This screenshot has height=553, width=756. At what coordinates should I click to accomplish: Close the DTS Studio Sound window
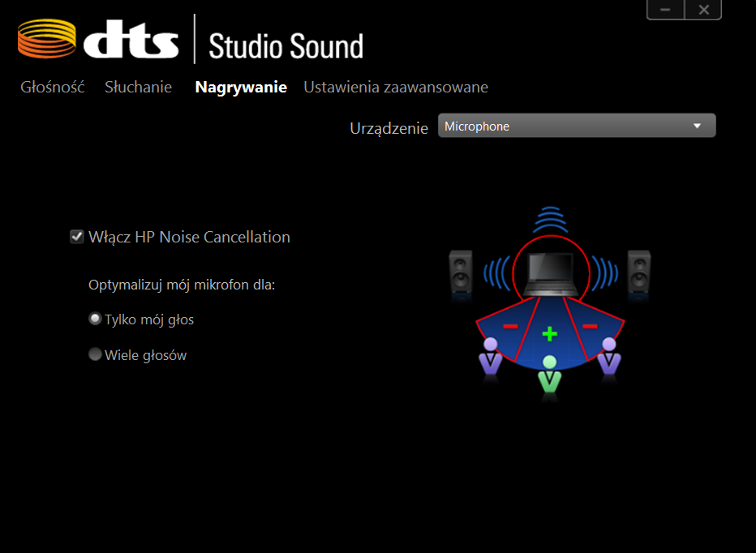click(703, 10)
